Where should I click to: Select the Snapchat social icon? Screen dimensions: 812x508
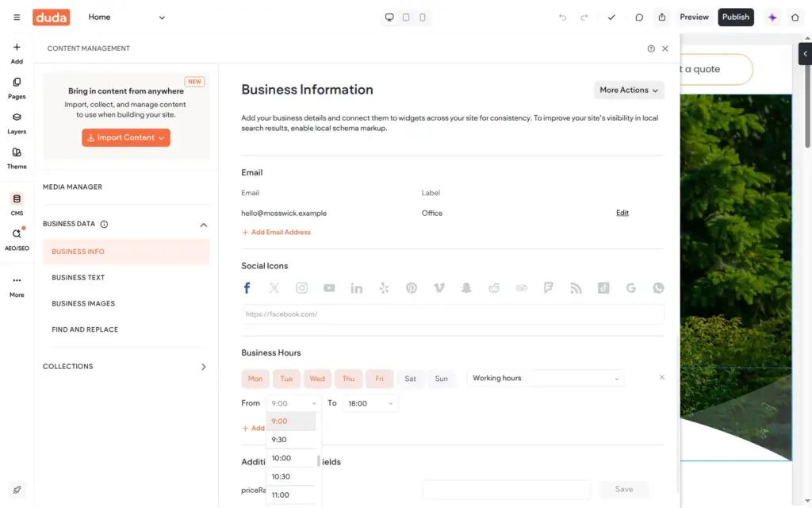click(x=466, y=287)
